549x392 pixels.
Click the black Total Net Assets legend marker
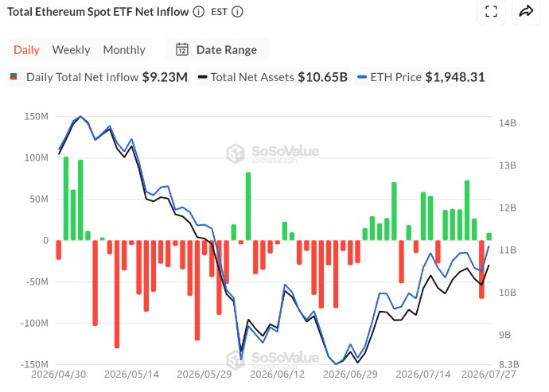[202, 77]
